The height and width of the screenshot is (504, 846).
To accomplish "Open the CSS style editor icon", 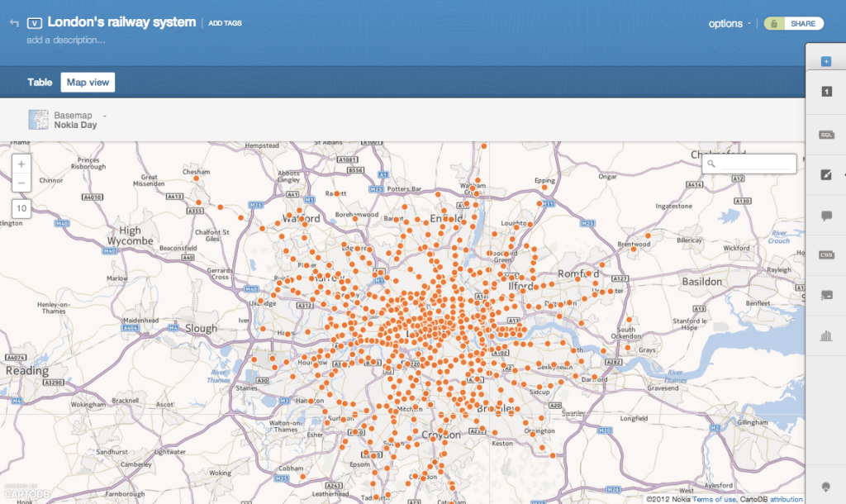I will click(x=825, y=254).
